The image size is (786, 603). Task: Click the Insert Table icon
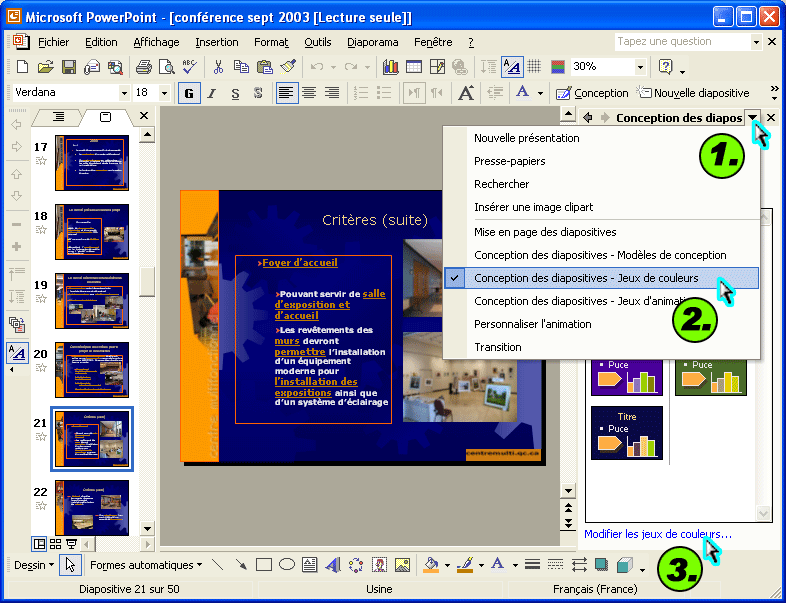point(414,67)
